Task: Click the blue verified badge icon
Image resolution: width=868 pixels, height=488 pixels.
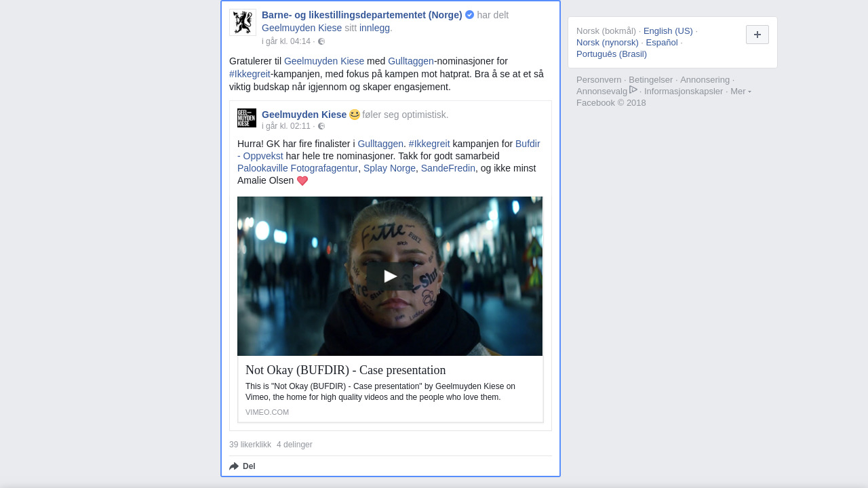Action: click(x=469, y=15)
